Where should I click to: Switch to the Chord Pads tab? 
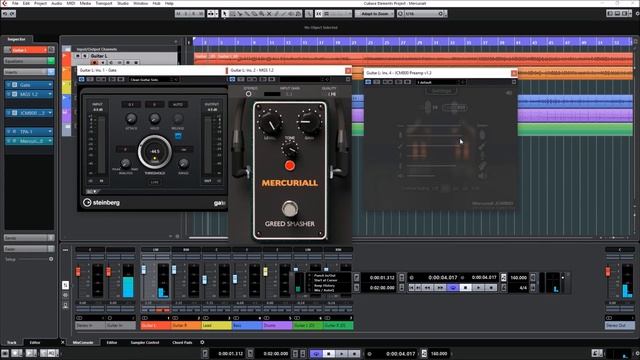(x=182, y=342)
